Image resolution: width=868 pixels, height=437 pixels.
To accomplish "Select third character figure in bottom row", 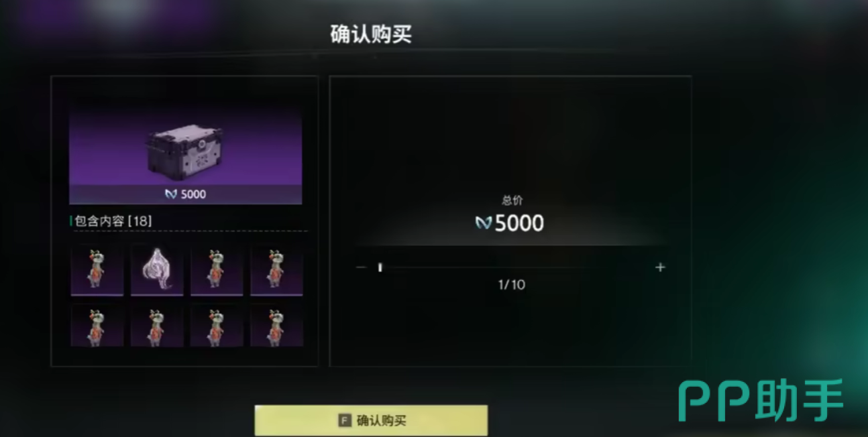I will click(x=217, y=326).
